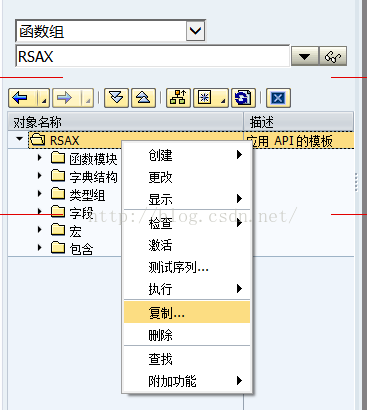This screenshot has height=410, width=367.
Task: Choose 激活 from context menu
Action: click(x=187, y=245)
